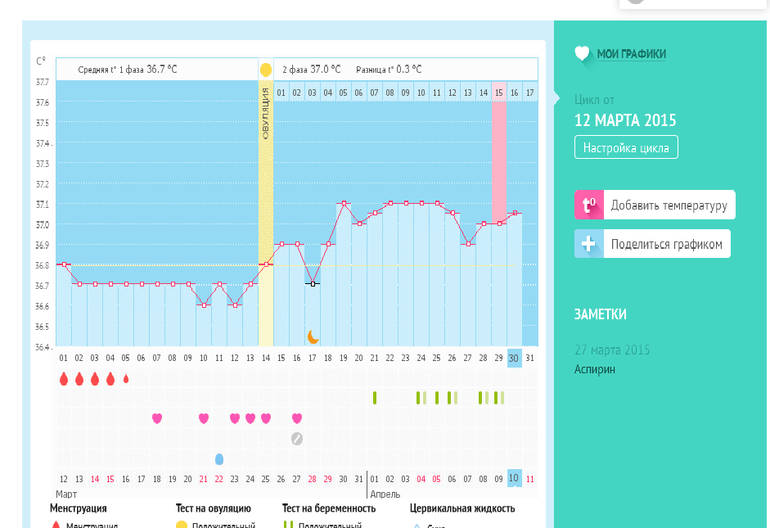This screenshot has height=528, width=770.
Task: Click the blue droplet cervical fluid icon
Action: (x=219, y=459)
